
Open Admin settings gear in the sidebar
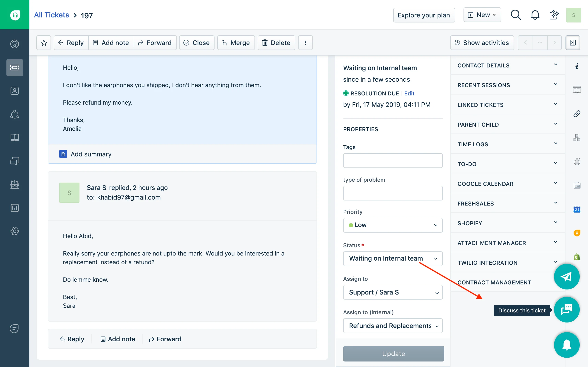(x=14, y=231)
